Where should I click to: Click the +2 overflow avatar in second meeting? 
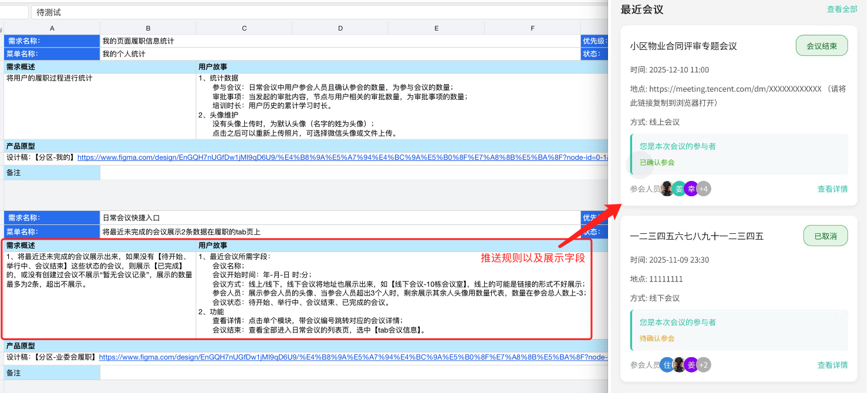[x=704, y=365]
